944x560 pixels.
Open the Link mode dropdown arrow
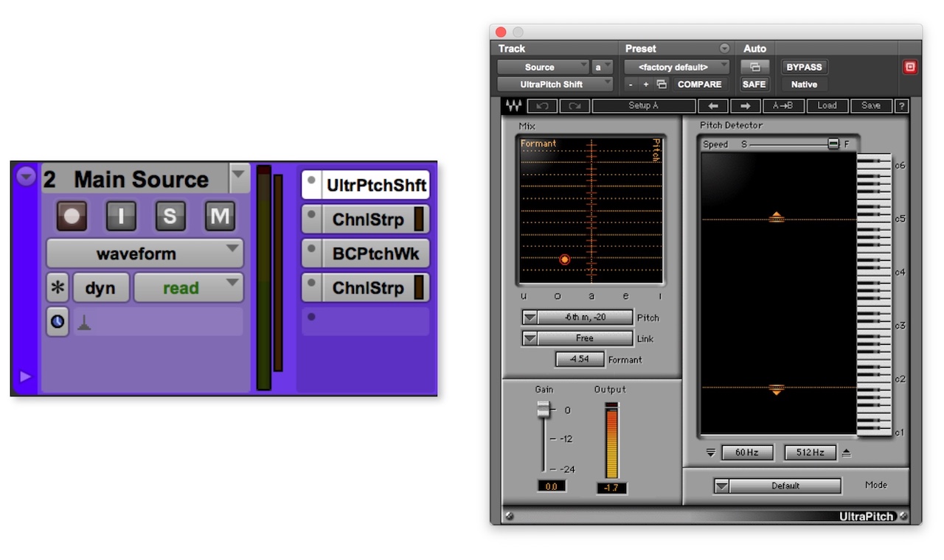pyautogui.click(x=530, y=338)
